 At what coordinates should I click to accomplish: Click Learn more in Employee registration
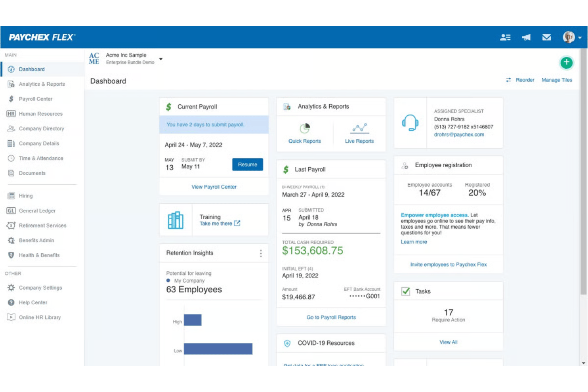[x=414, y=242]
